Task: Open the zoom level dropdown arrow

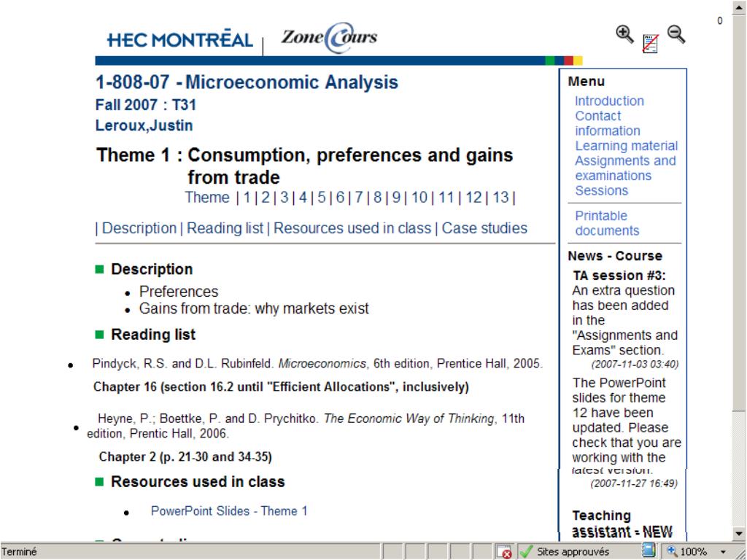Action: (x=723, y=552)
